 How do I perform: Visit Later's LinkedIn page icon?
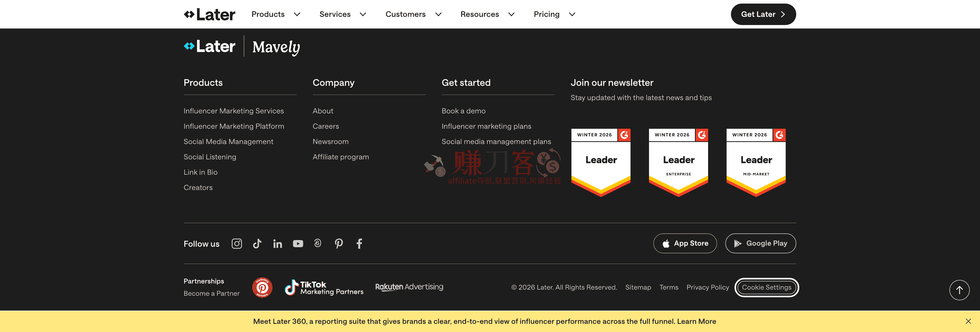pos(278,244)
